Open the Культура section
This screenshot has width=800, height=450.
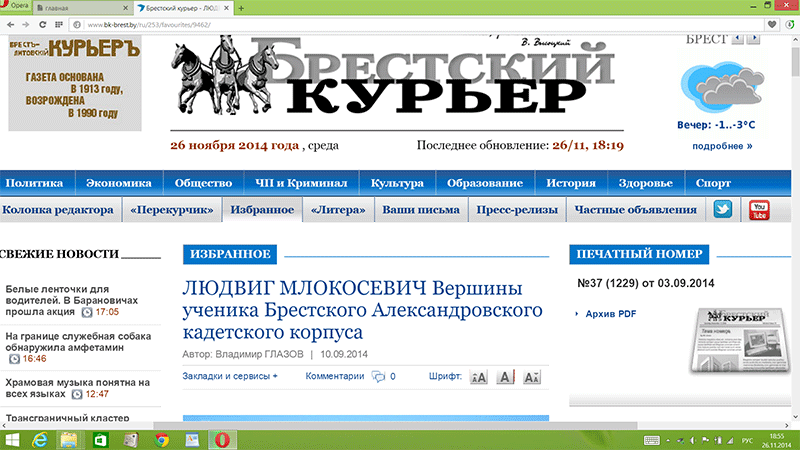pyautogui.click(x=397, y=183)
